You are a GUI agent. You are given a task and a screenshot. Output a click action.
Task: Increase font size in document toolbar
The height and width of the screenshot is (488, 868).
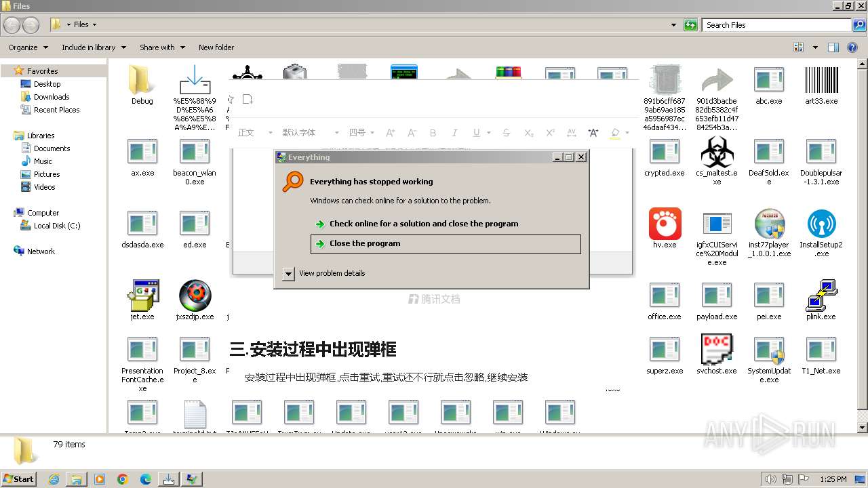pos(390,133)
